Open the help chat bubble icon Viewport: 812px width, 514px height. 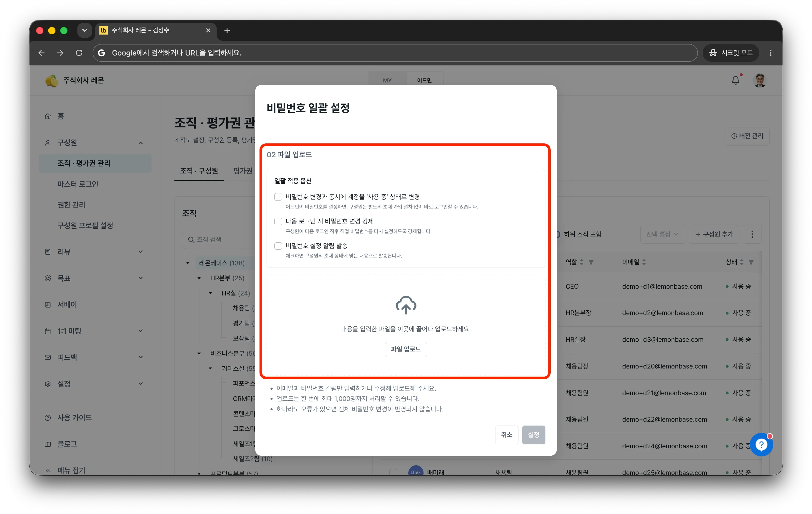tap(762, 445)
